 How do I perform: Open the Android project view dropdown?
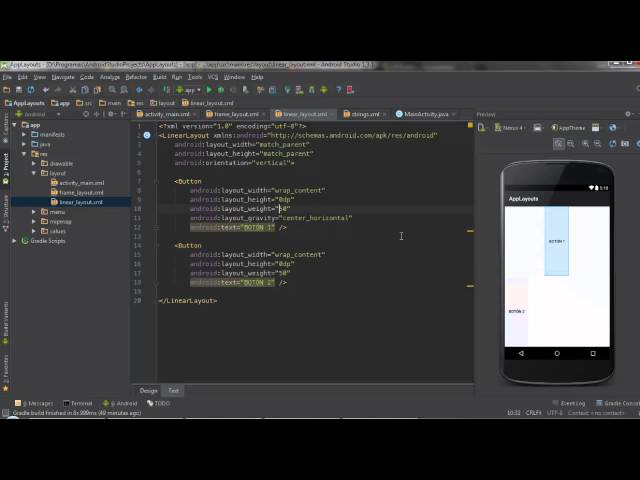point(38,114)
